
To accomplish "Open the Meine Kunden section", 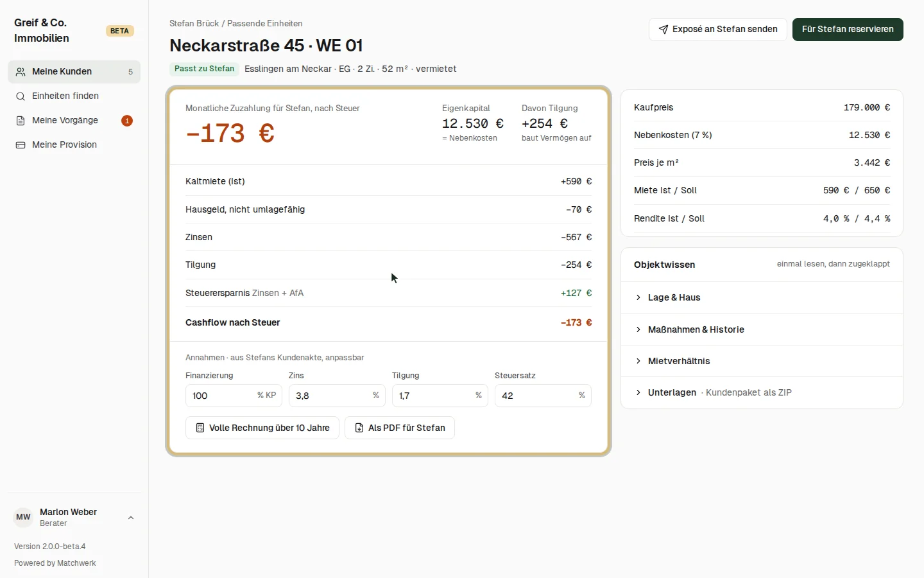I will pos(74,72).
